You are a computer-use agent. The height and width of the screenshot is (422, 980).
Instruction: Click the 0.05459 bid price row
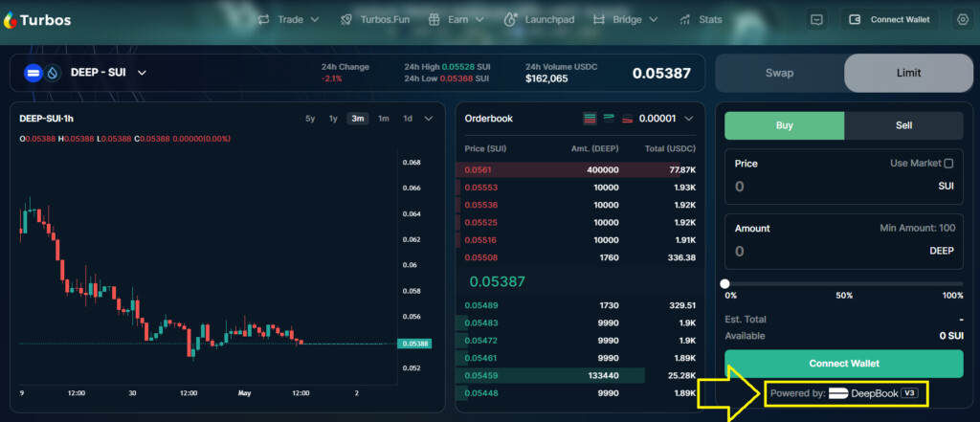point(580,375)
